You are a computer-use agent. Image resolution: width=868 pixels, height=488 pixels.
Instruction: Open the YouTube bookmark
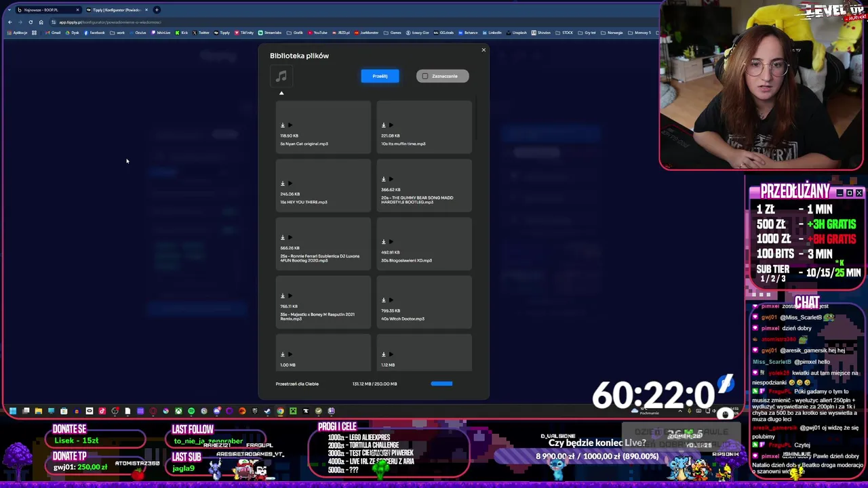318,33
